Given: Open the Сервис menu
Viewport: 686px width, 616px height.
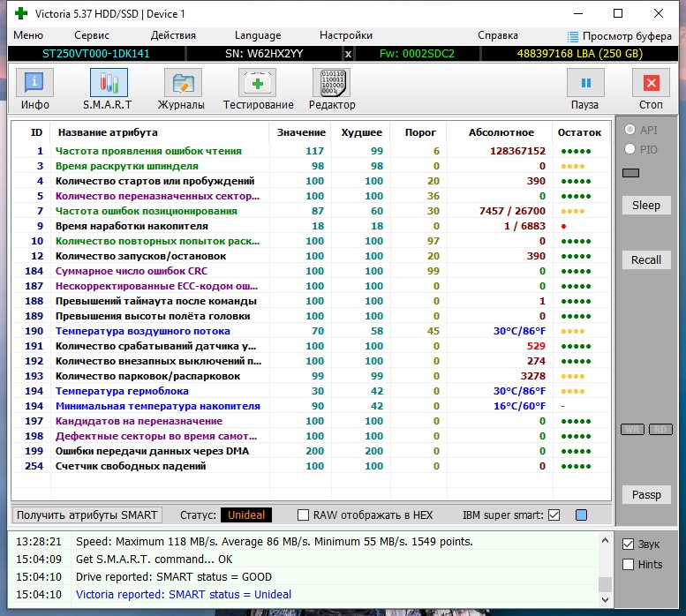Looking at the screenshot, I should (92, 35).
